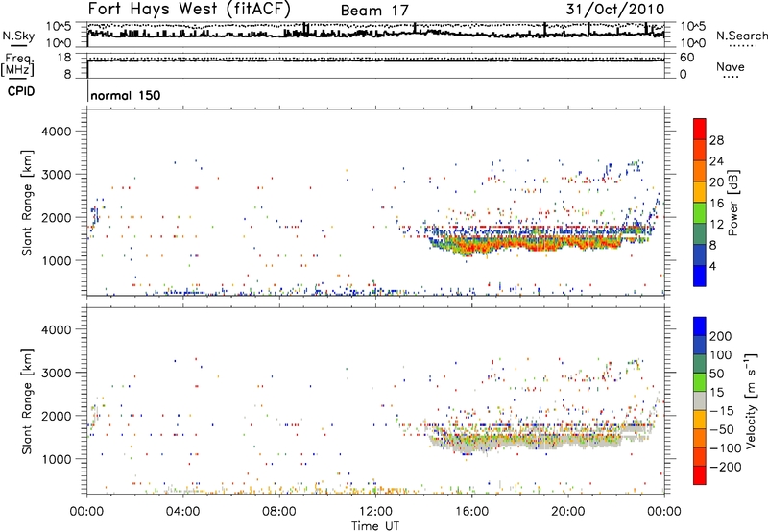Click the '20:00' time tick label
This screenshot has height=532, width=768.
click(x=567, y=512)
